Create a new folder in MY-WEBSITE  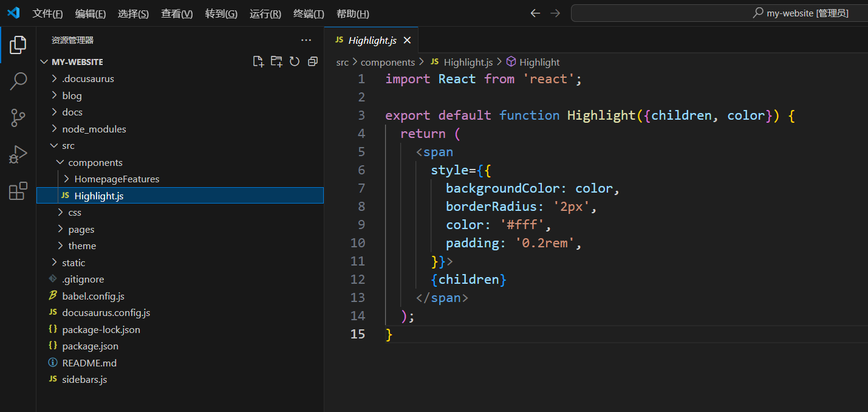click(276, 61)
